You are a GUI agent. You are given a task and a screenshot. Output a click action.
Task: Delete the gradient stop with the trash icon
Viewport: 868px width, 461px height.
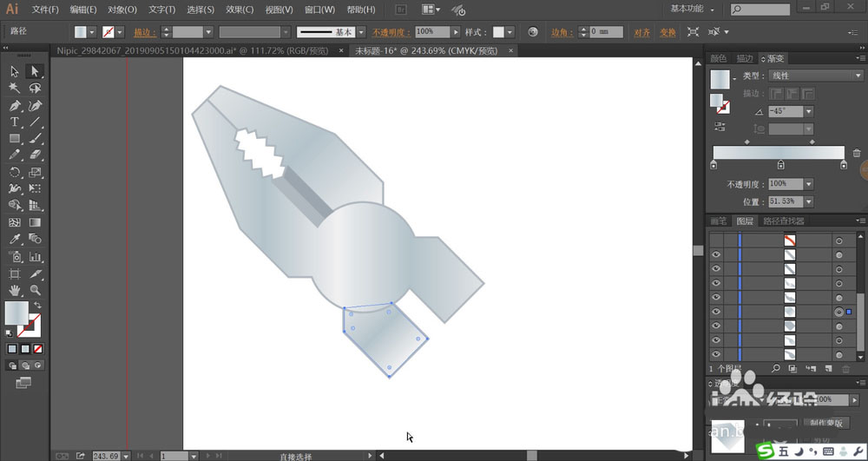point(857,154)
